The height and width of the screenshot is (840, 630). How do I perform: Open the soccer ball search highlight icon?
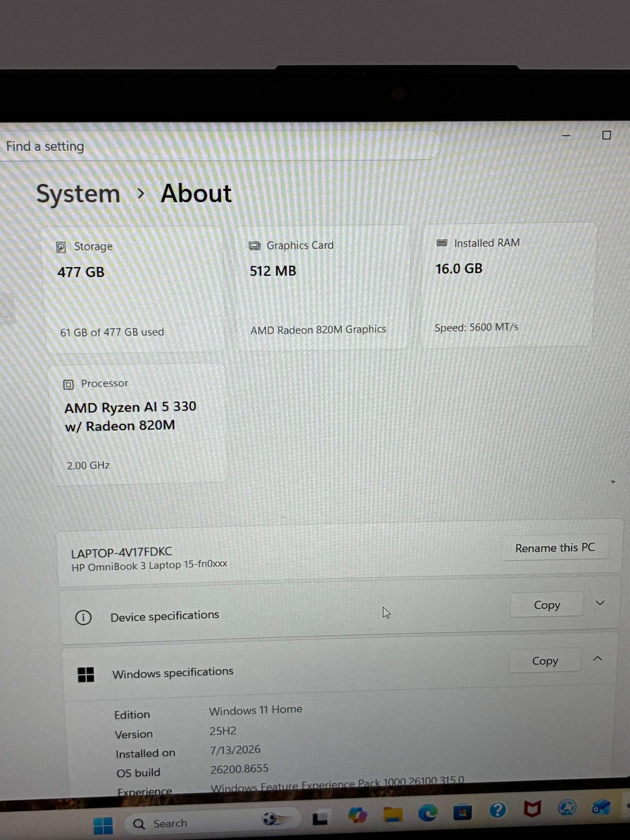click(x=275, y=819)
